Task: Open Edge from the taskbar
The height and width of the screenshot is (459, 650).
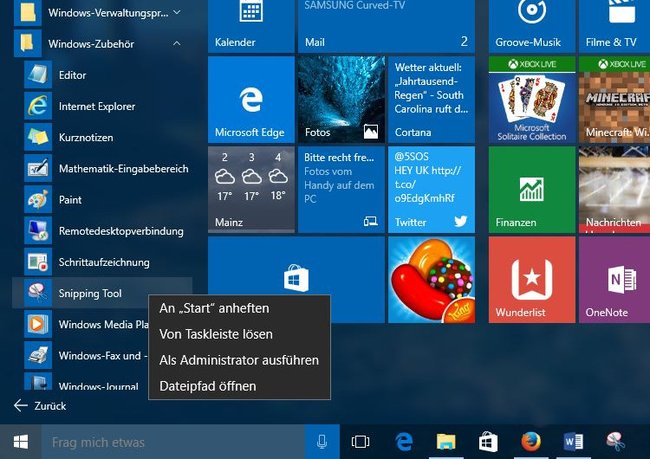Action: pos(404,442)
